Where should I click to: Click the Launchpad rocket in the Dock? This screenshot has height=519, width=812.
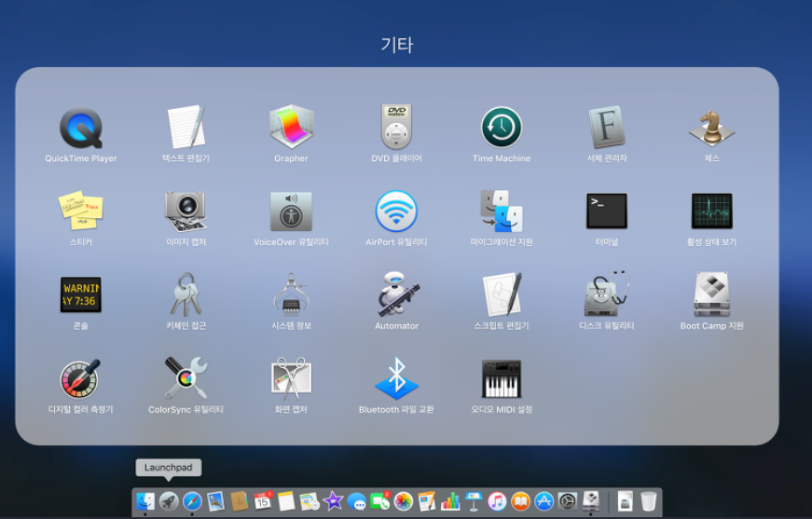(169, 501)
